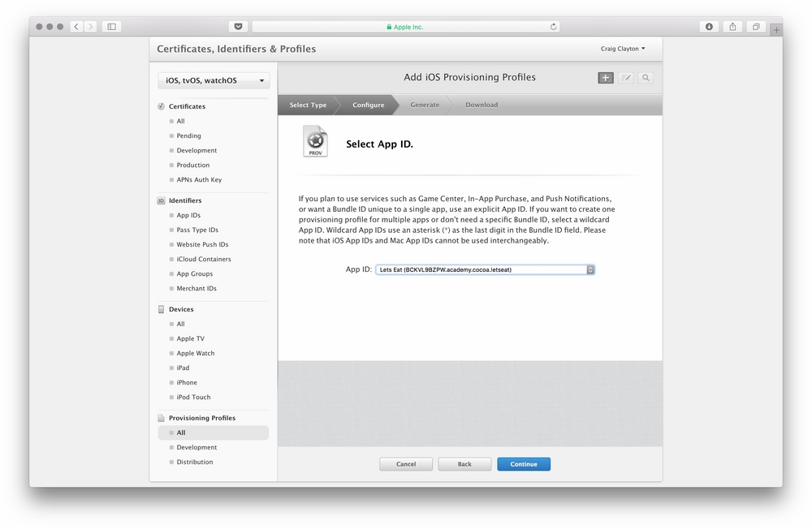Viewport: 812px width, 529px height.
Task: Select iCloud Containers
Action: pos(204,260)
